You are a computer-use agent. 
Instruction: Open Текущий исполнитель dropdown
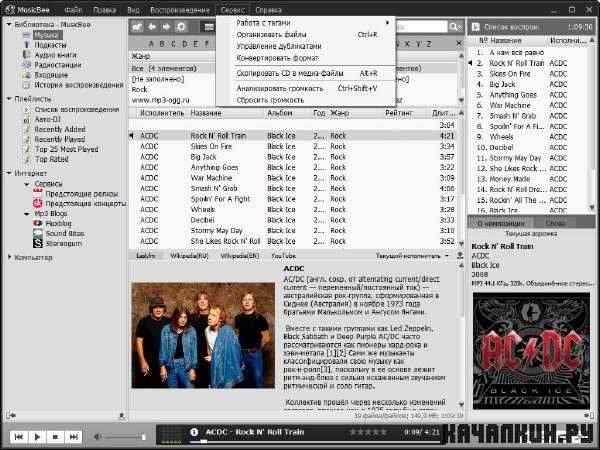[x=412, y=256]
